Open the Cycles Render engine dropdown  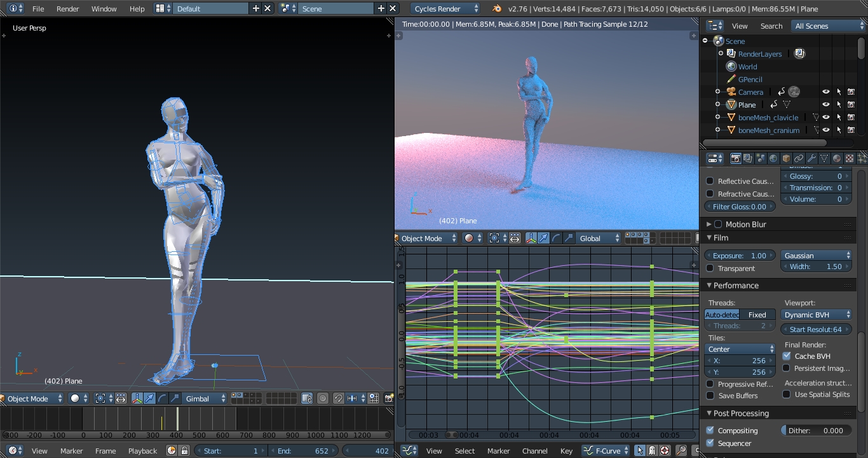[445, 9]
